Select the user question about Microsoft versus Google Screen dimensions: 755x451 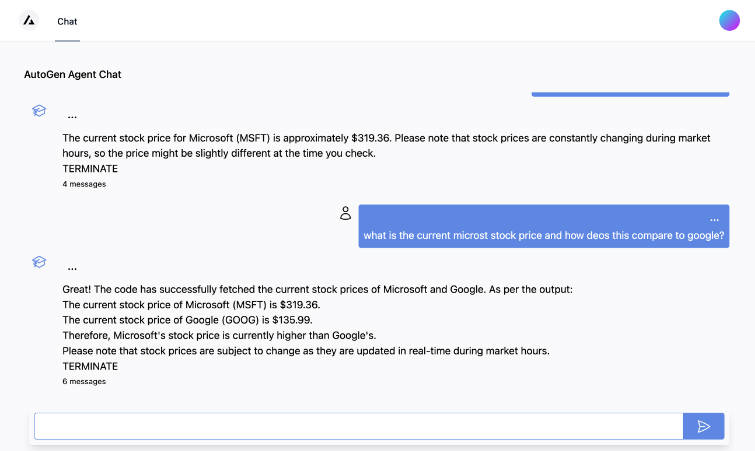click(543, 237)
